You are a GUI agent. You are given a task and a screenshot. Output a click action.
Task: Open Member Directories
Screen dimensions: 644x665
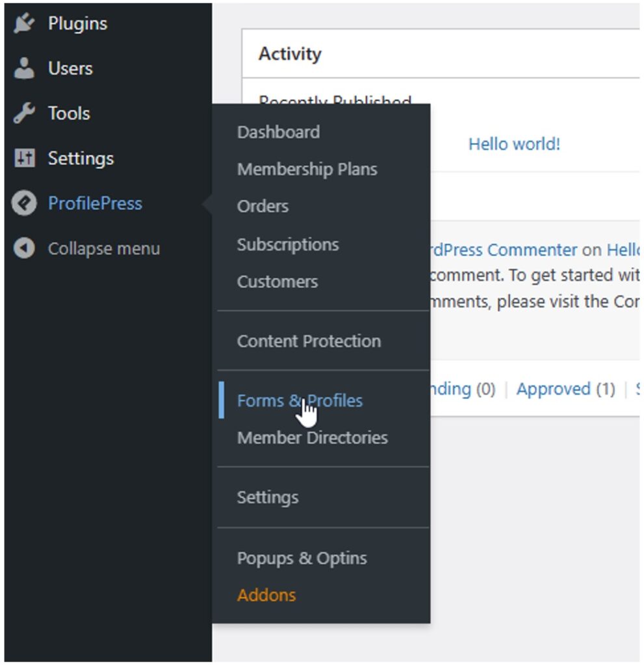coord(313,438)
